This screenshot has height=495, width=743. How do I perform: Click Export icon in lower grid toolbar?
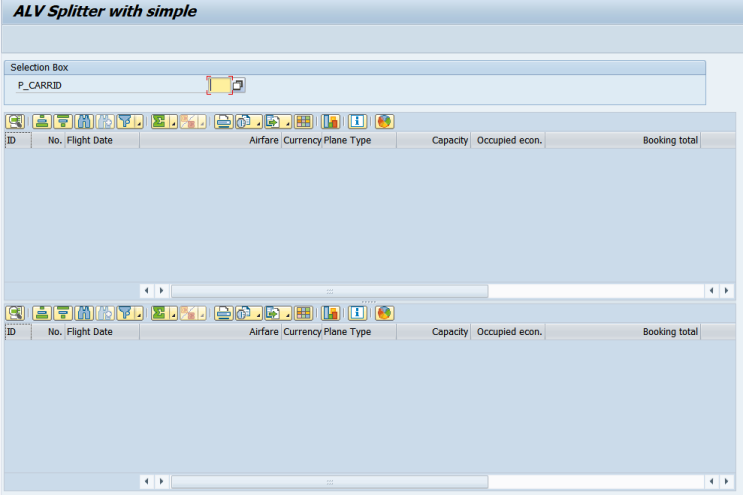point(273,313)
